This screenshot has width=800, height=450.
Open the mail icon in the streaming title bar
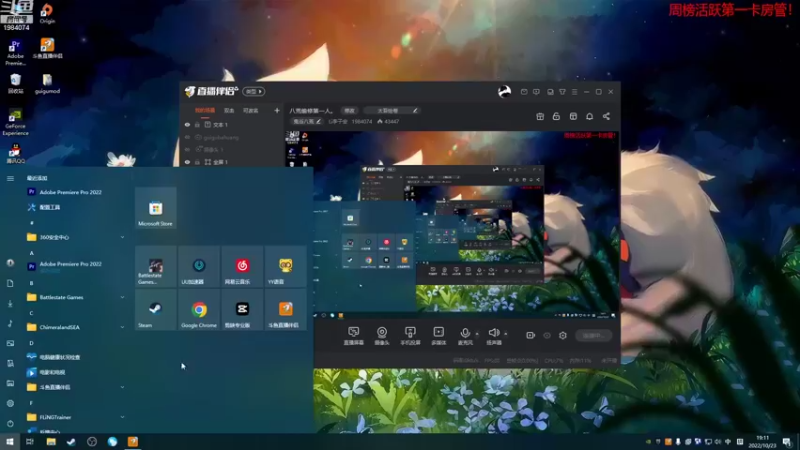click(x=524, y=92)
